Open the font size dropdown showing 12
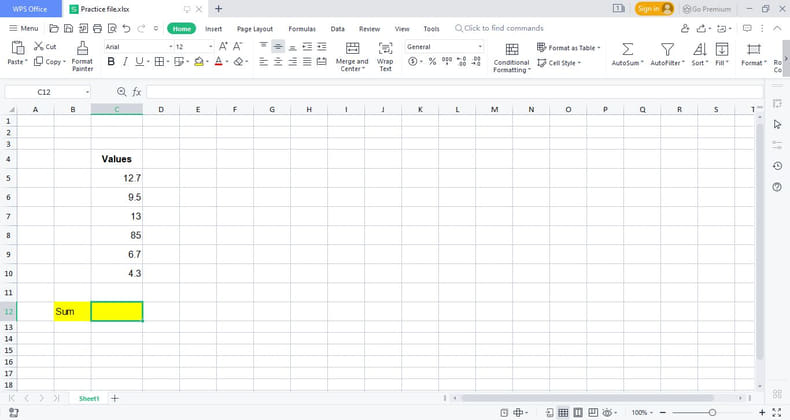The image size is (790, 420). (211, 47)
